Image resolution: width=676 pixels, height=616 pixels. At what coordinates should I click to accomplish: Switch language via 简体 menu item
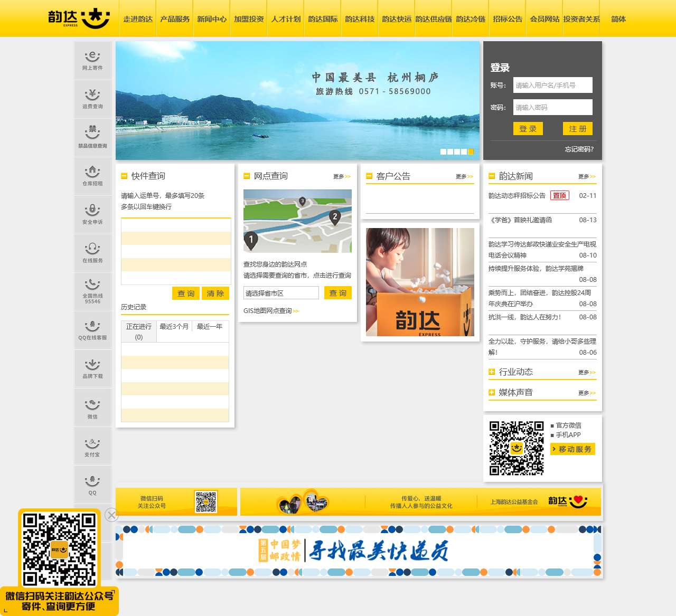[x=618, y=18]
